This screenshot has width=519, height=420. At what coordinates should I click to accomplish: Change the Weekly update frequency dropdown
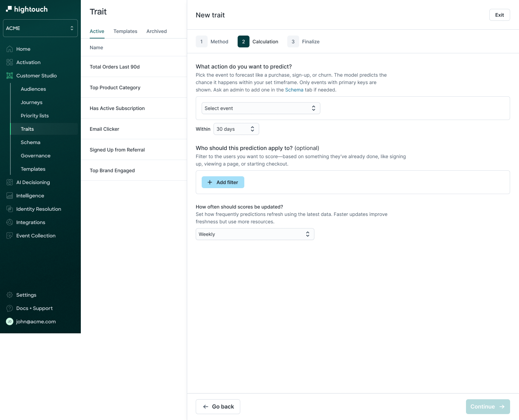point(255,234)
